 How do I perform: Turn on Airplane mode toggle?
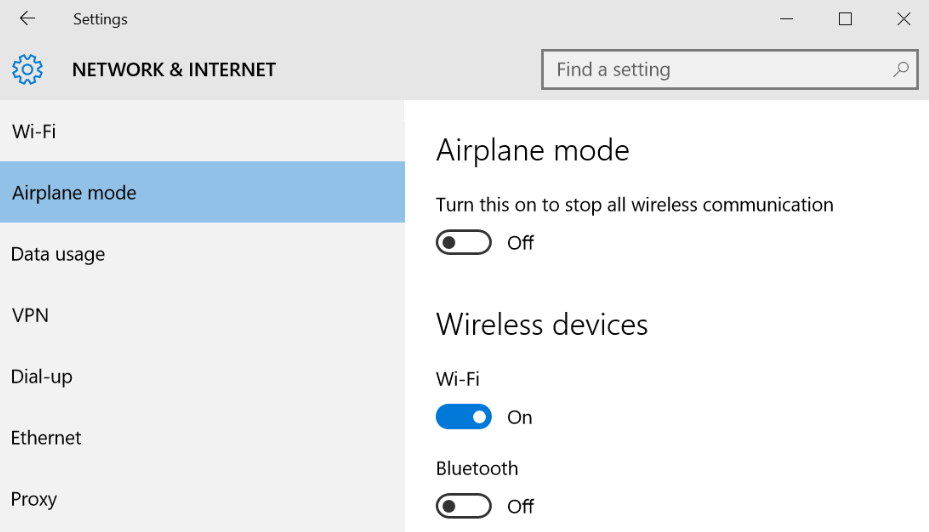464,243
